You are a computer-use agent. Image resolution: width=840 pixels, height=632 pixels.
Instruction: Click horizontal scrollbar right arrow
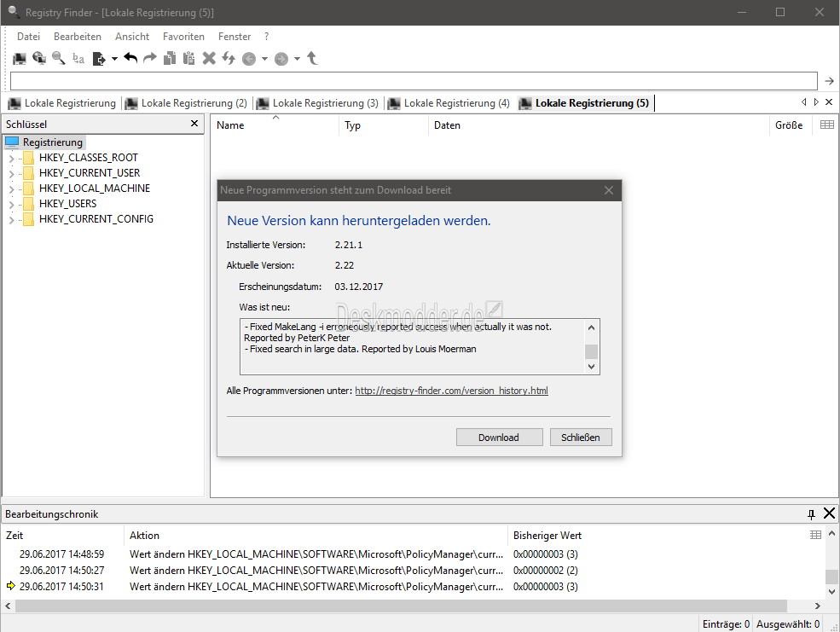pyautogui.click(x=818, y=606)
